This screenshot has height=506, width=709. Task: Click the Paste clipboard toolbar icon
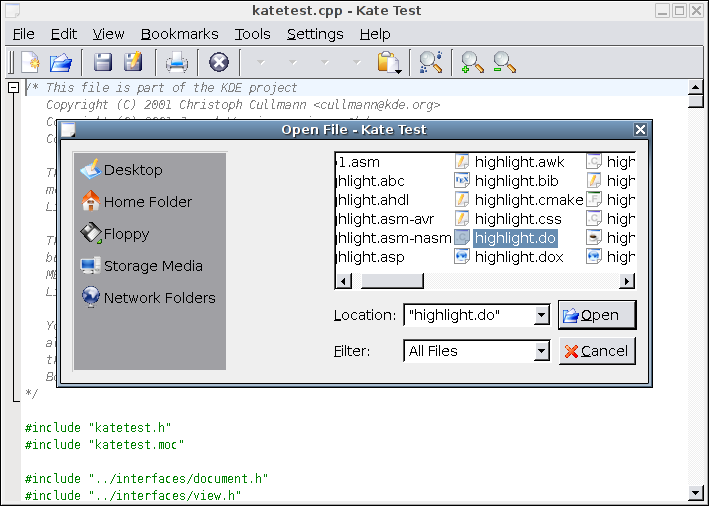389,62
